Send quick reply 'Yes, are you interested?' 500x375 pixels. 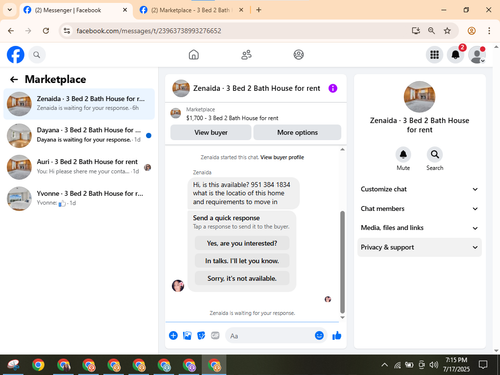coord(242,243)
